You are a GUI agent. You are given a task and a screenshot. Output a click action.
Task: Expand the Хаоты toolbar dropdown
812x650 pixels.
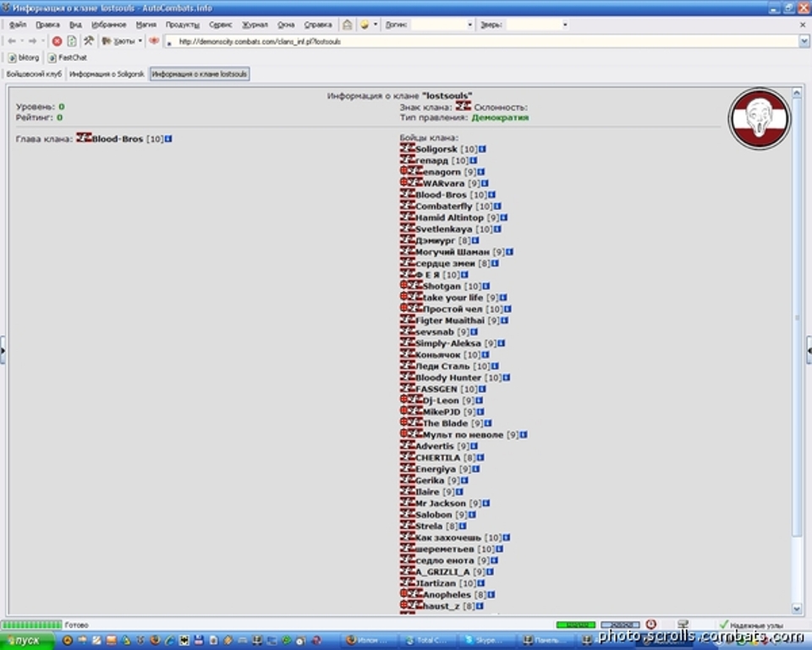click(x=140, y=41)
